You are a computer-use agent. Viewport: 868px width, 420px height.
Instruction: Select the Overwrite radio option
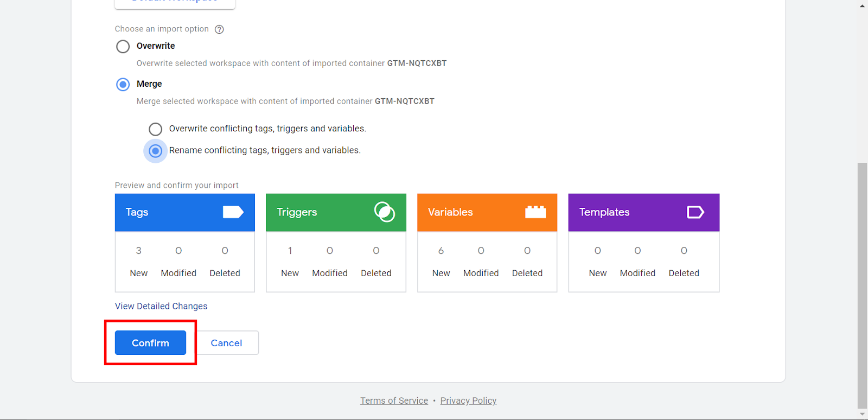click(x=123, y=47)
